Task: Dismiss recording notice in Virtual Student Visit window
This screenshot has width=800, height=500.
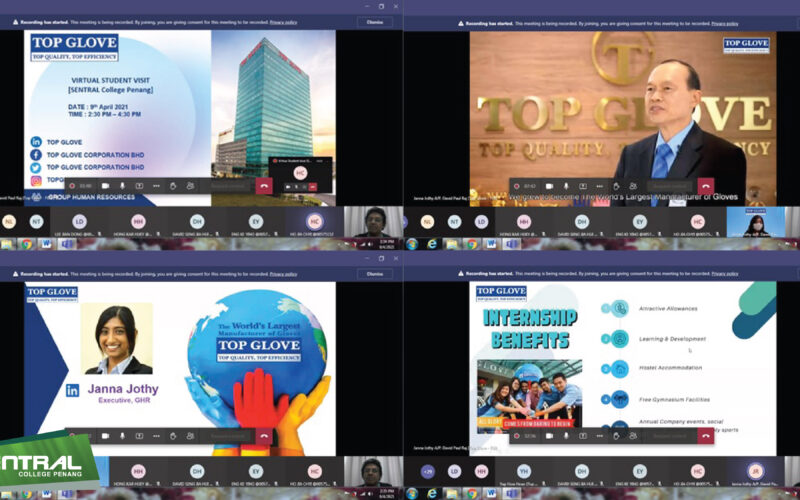Action: 375,22
